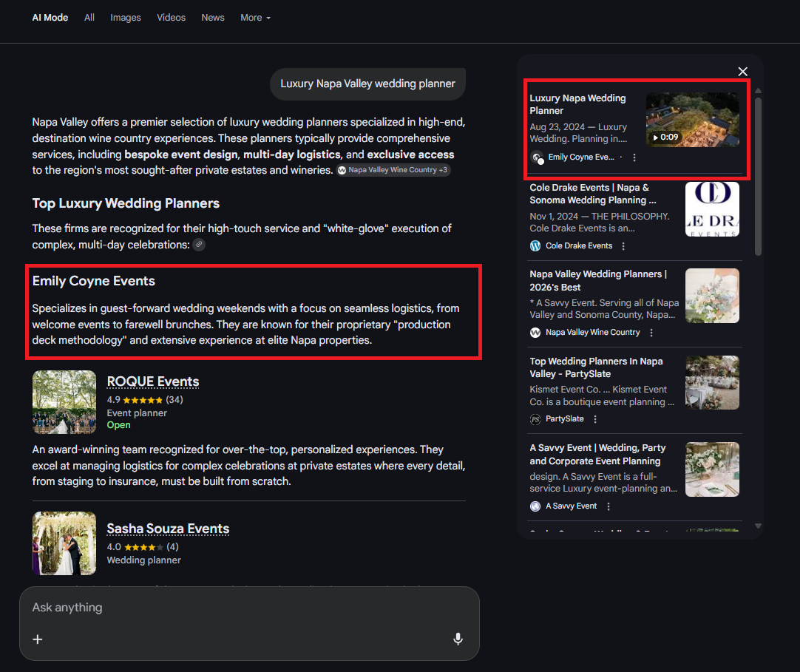Viewport: 800px width, 672px height.
Task: Open the Sasha Souza Events link
Action: point(168,529)
